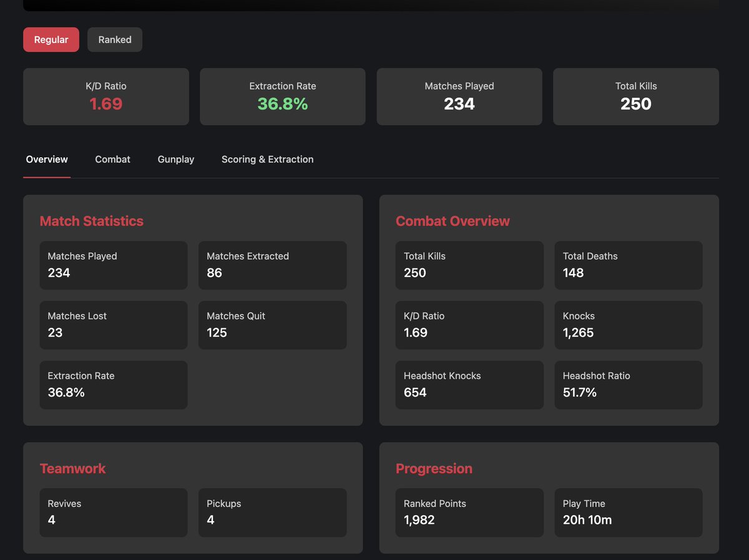
Task: Click the Ranked Points stat
Action: [x=469, y=513]
